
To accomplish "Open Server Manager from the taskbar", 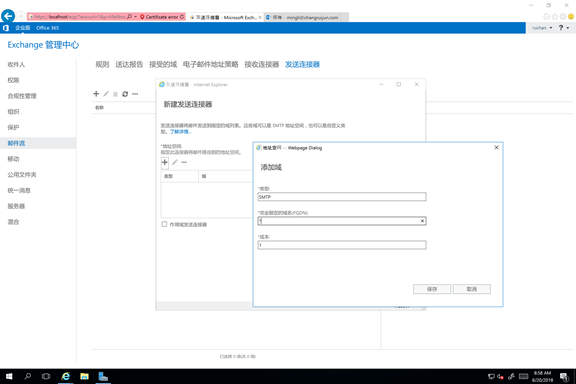I will tap(103, 376).
